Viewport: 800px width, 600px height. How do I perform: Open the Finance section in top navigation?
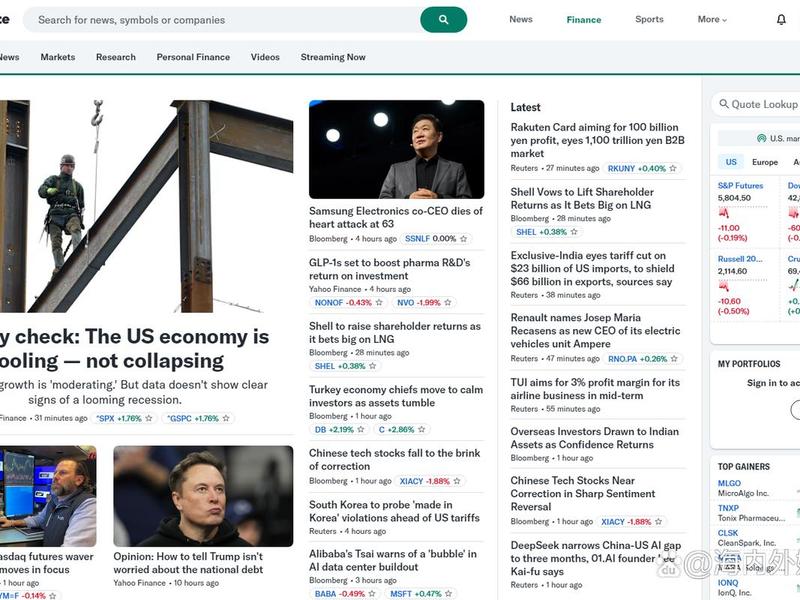tap(584, 19)
